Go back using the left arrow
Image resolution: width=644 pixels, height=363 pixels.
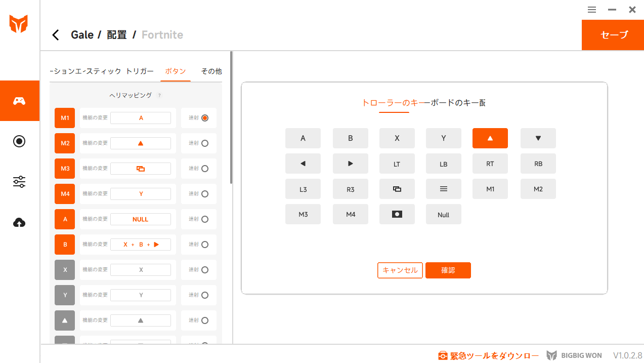tap(56, 35)
